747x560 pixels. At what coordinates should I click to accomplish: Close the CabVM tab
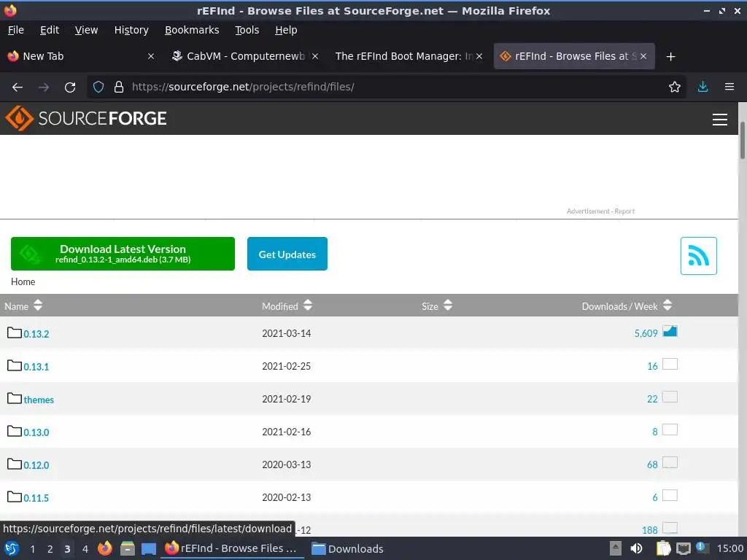pos(315,56)
